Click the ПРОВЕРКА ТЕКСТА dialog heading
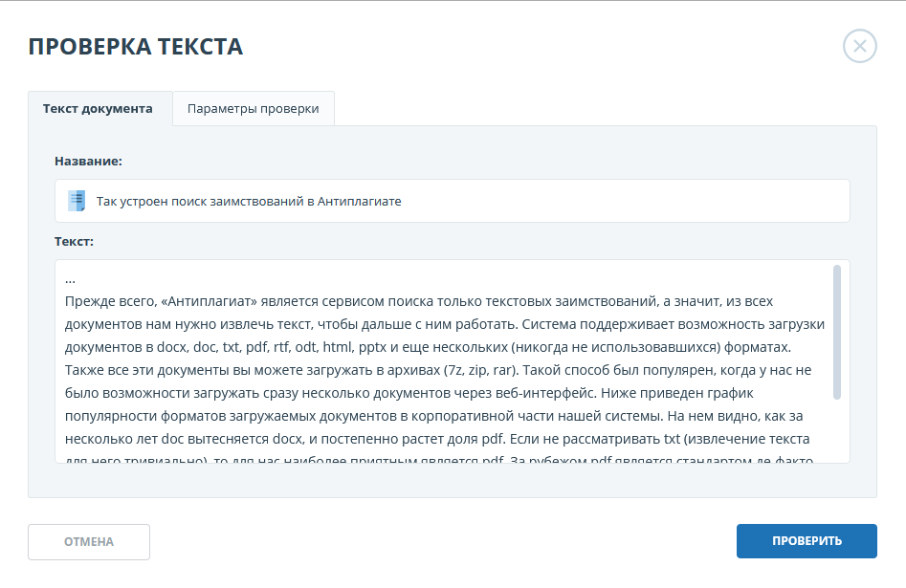The width and height of the screenshot is (906, 588). click(135, 47)
